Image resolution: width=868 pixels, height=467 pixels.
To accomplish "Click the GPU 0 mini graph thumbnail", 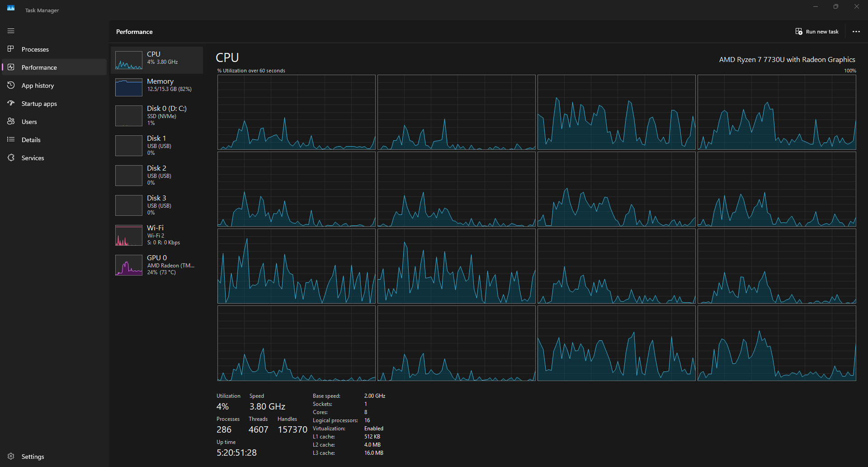I will [129, 265].
